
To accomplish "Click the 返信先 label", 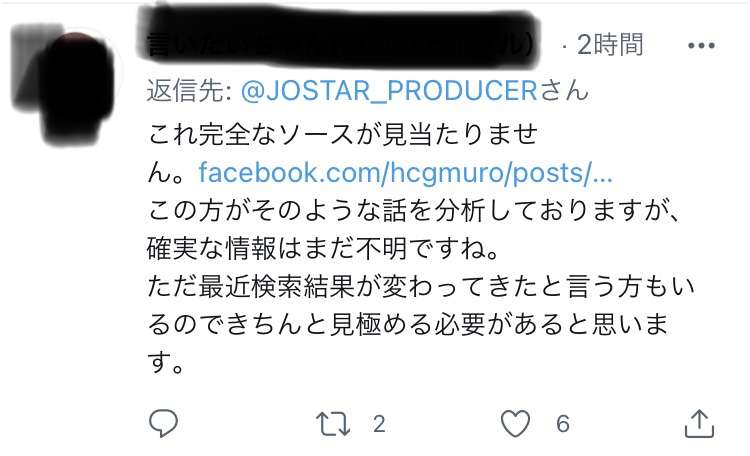I will point(184,92).
